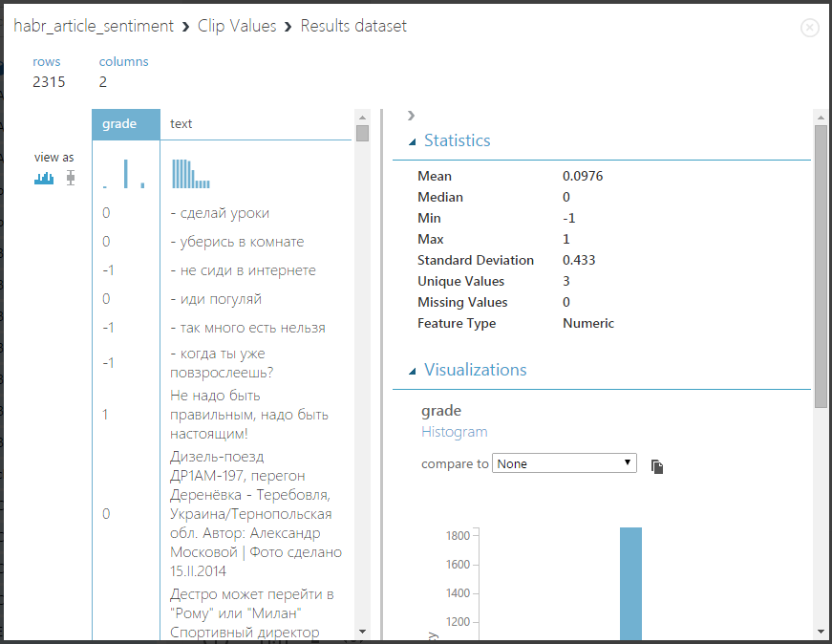832x644 pixels.
Task: Collapse the right statistics pane chevron
Action: 411,116
